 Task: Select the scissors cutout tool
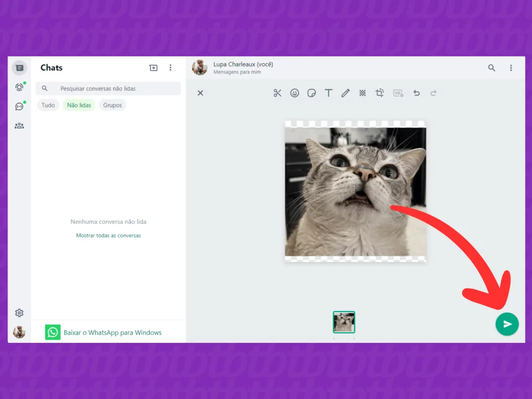278,93
